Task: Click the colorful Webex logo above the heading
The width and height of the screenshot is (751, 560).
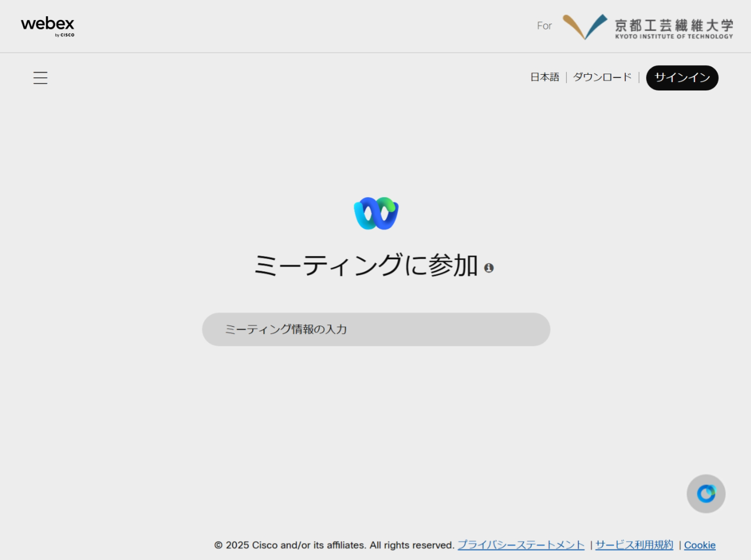Action: pyautogui.click(x=376, y=213)
